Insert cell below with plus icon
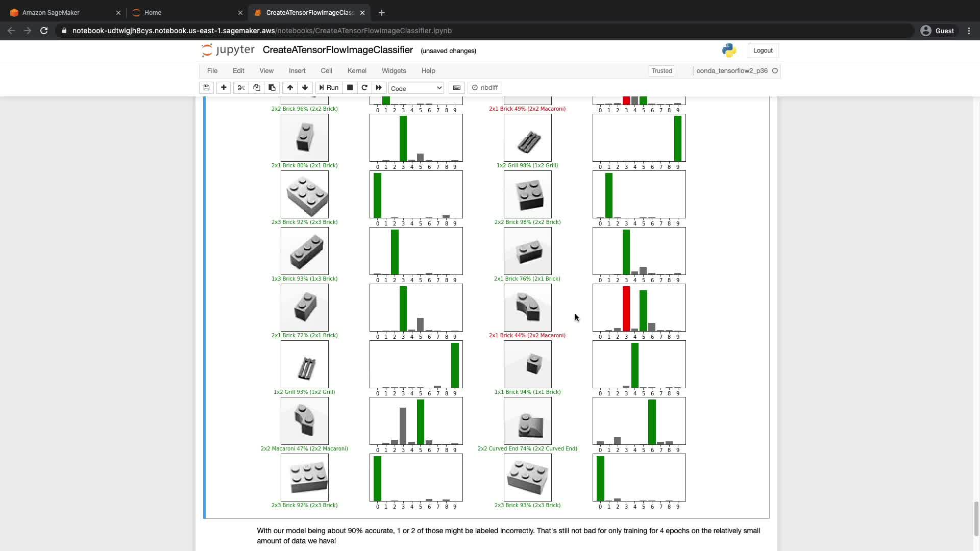This screenshot has width=980, height=551. pos(224,88)
